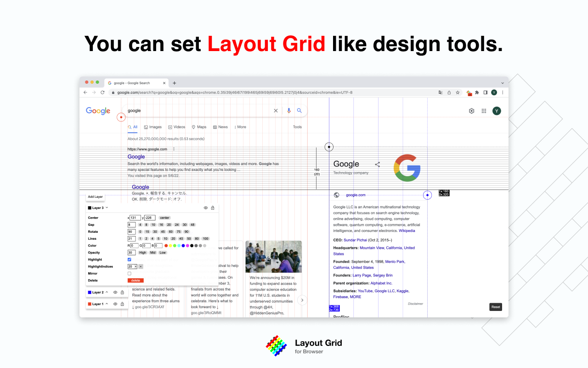The image size is (588, 368).
Task: Open Google quick settings gear icon
Action: 471,111
